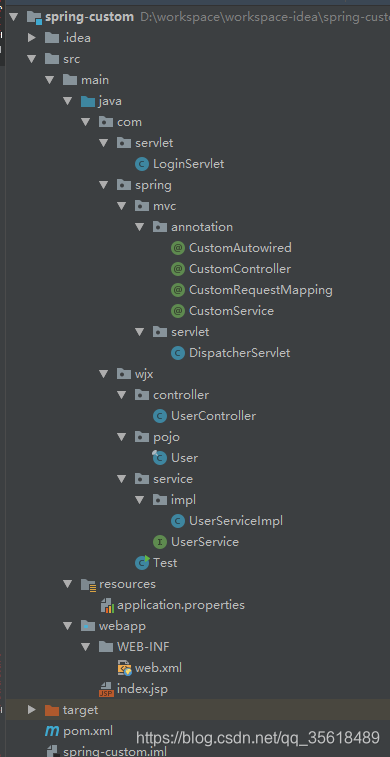Select the User class name under pojo

click(184, 458)
